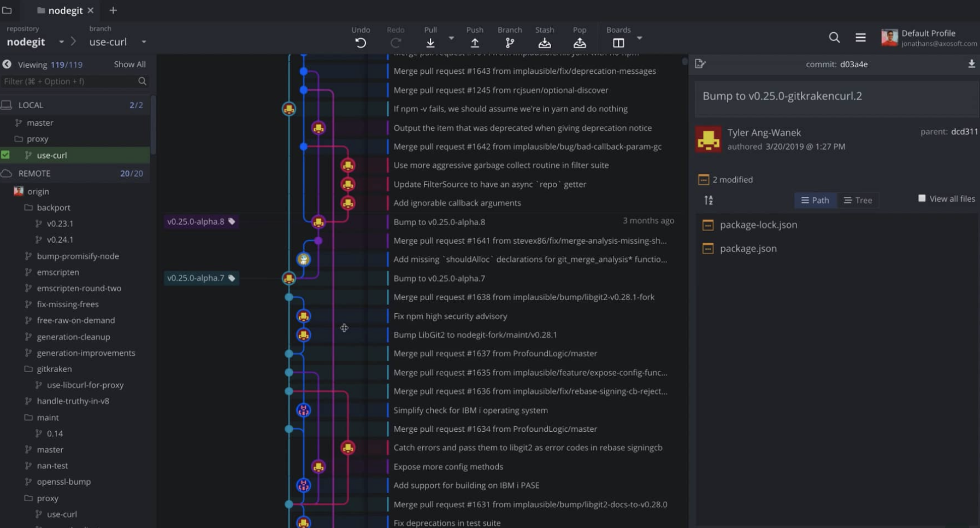Open the repository nodegit dropdown
Screen dimensions: 980x528
tap(61, 42)
